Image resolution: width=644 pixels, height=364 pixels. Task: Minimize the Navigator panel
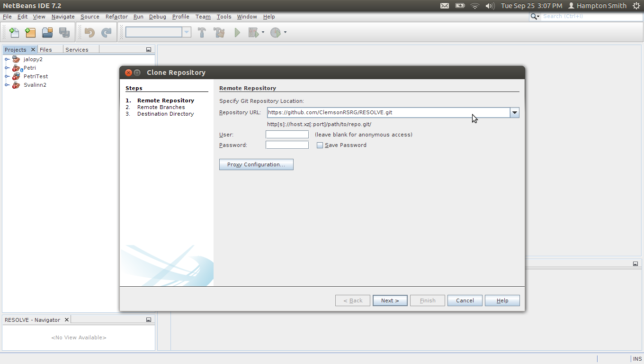point(148,320)
